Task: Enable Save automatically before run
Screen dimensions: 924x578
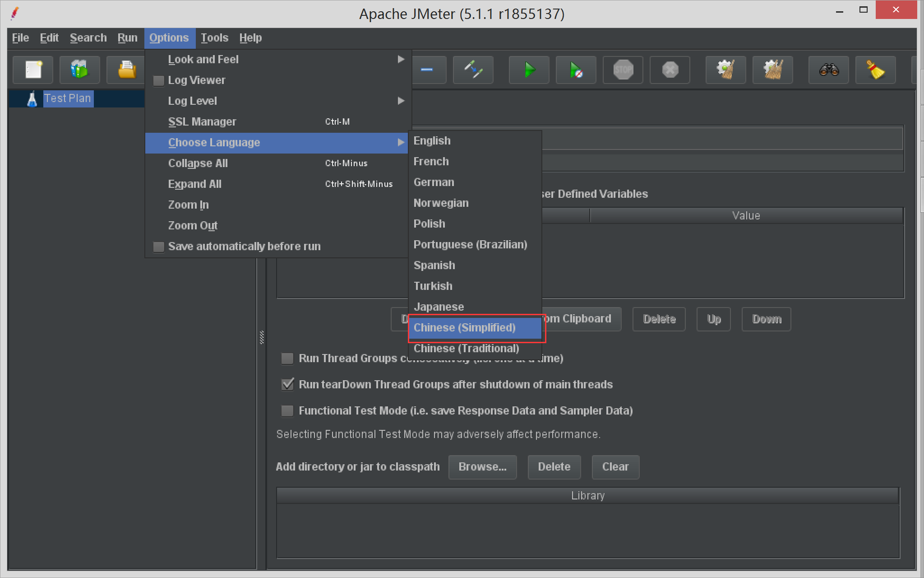Action: 159,247
